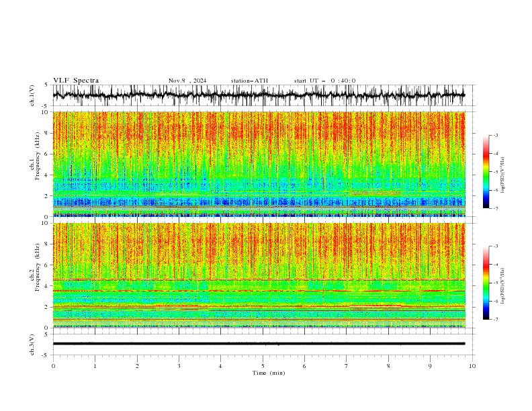Click the time axis tick label "2"
532x411 pixels.
(x=137, y=366)
